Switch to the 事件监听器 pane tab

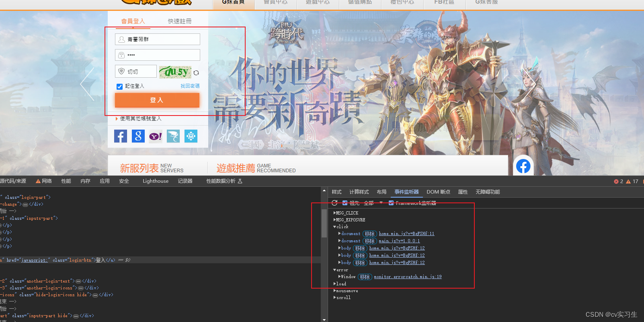click(406, 192)
